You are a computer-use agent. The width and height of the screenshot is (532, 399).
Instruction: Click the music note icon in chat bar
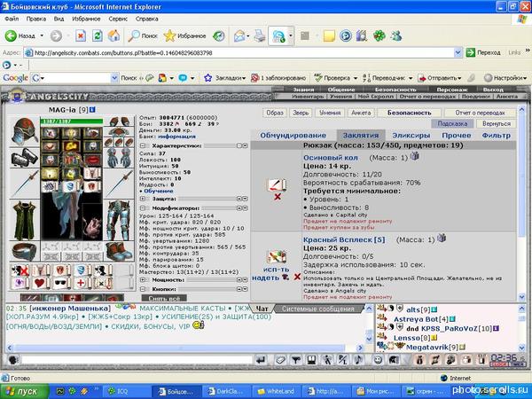[x=358, y=360]
